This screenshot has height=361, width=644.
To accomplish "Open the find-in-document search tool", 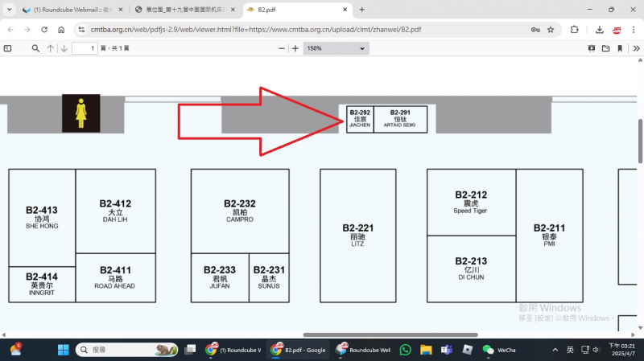I will [x=35, y=48].
